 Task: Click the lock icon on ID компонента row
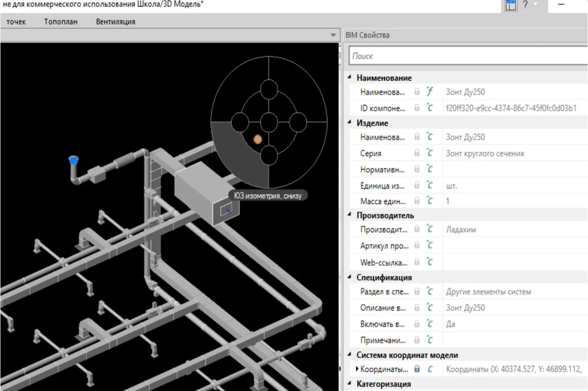417,108
